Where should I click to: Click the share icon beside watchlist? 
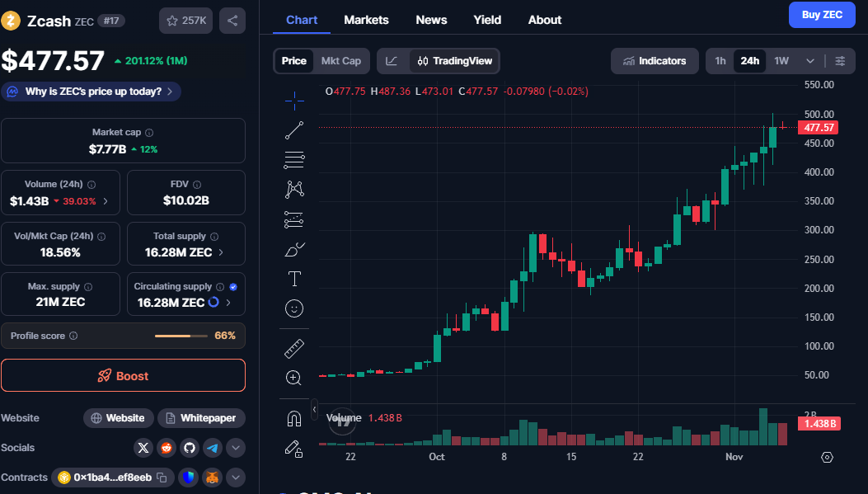(232, 21)
